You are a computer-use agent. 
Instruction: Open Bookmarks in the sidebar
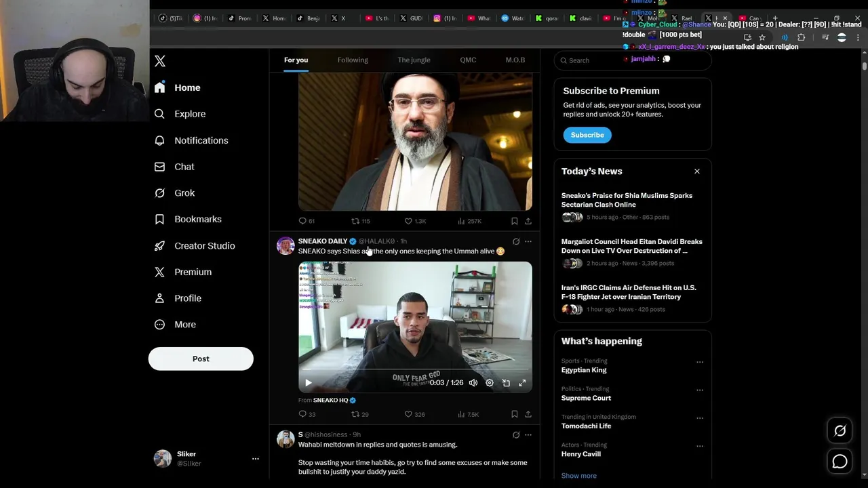tap(188, 219)
